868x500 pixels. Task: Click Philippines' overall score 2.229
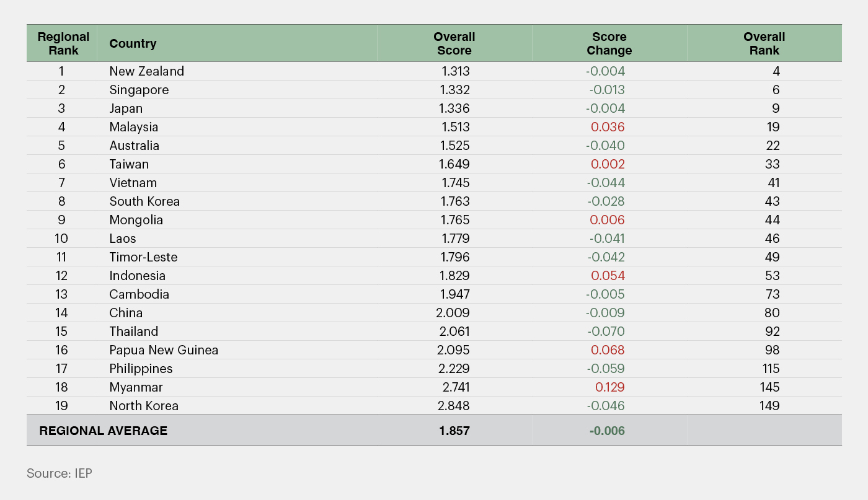[x=454, y=369]
